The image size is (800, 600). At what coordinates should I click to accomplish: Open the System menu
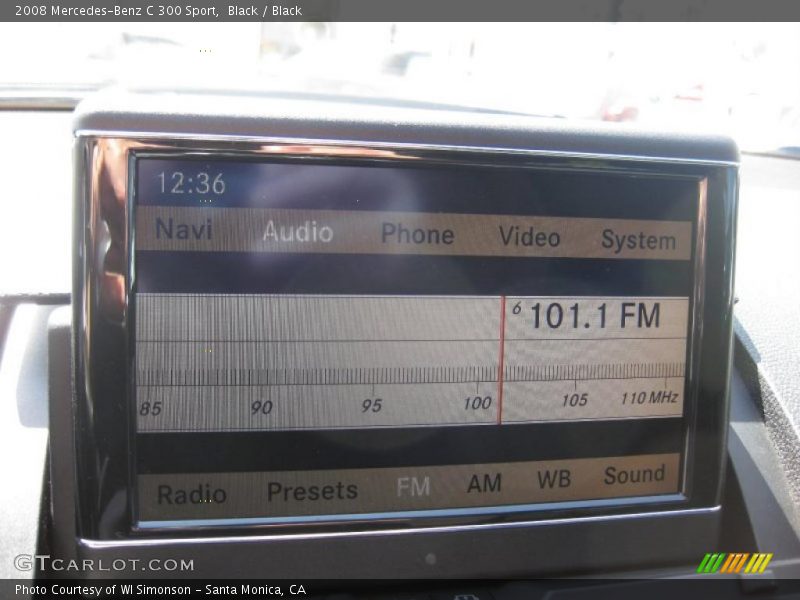pos(638,240)
